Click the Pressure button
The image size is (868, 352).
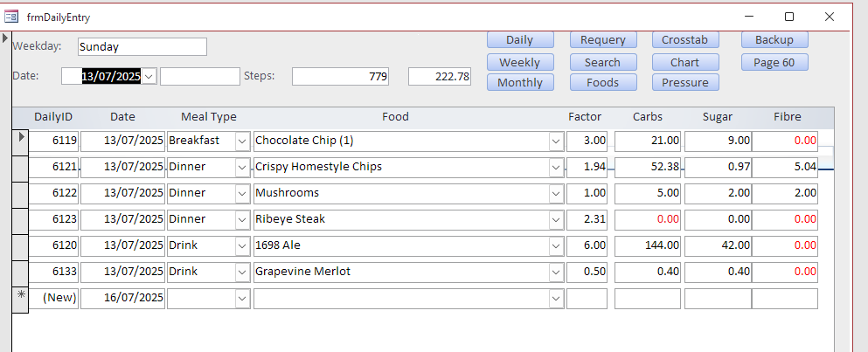coord(684,83)
